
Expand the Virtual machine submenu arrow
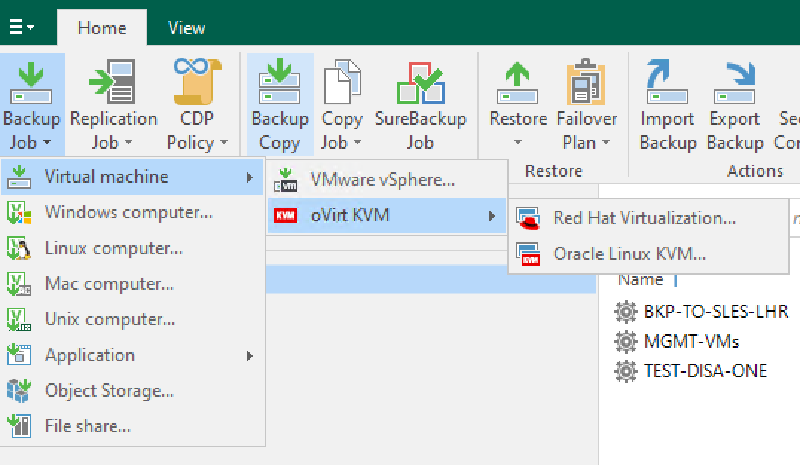coord(249,177)
